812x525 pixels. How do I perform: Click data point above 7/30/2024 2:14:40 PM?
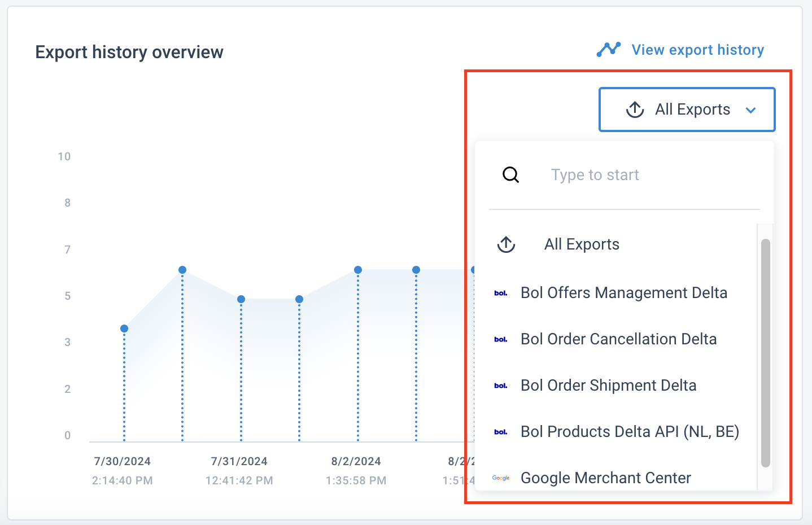coord(124,329)
